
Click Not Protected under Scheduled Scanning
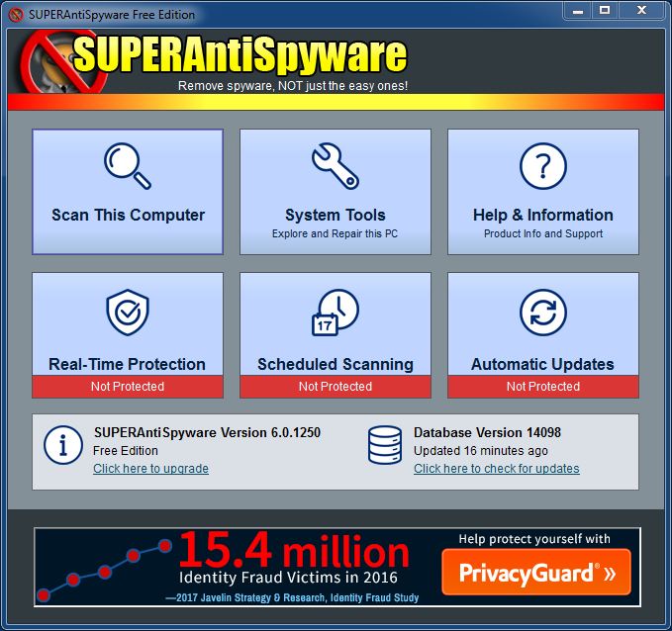click(x=336, y=387)
